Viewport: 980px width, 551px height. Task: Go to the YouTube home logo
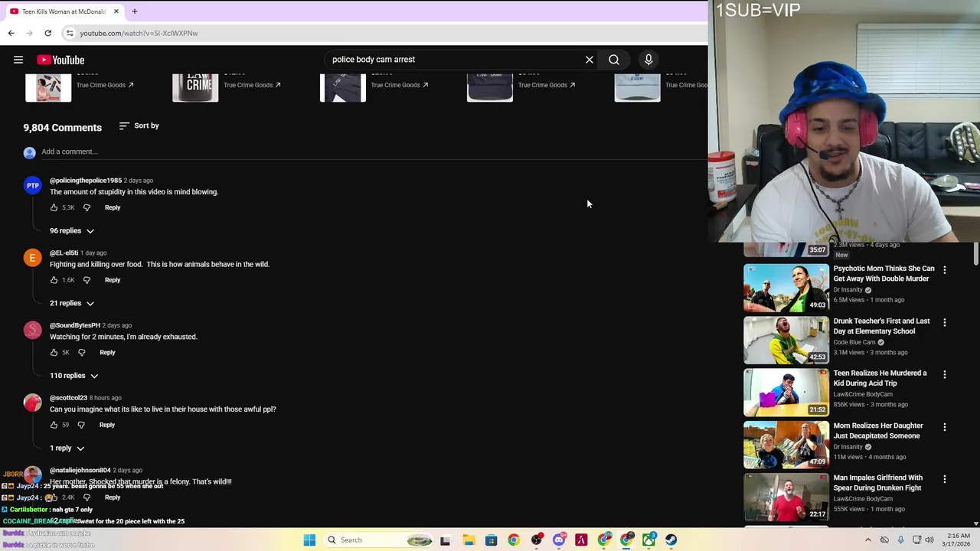click(60, 60)
